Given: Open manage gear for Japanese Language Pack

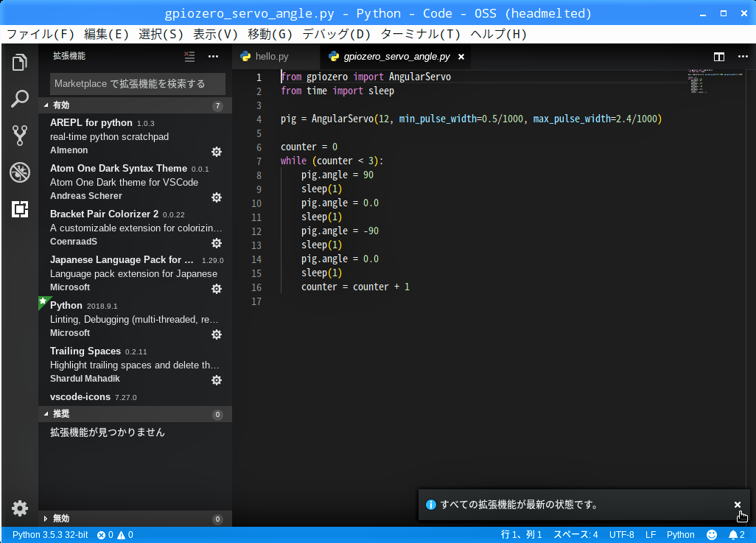Looking at the screenshot, I should pos(217,288).
